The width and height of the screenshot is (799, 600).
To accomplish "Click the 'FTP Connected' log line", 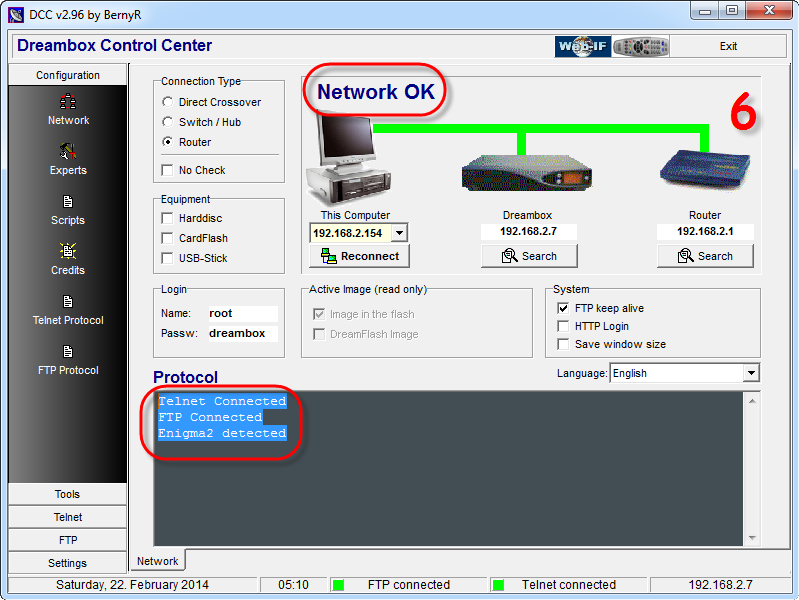I will pyautogui.click(x=210, y=417).
